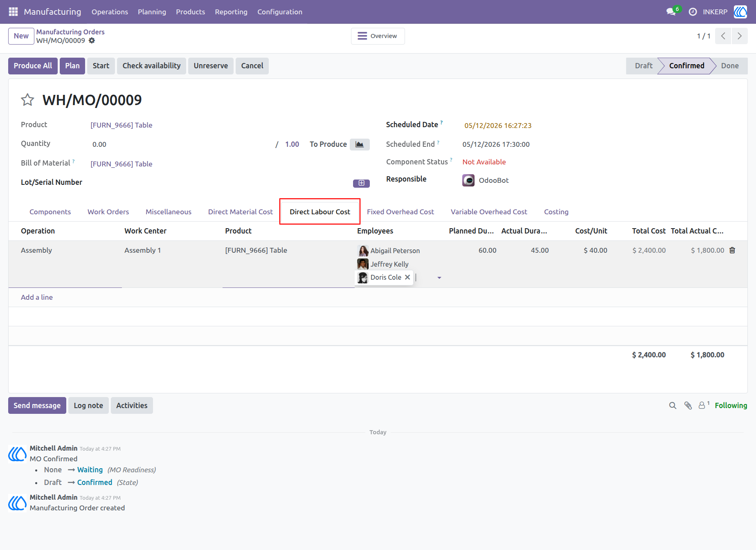
Task: Remove Doris Cole from employees
Action: (x=407, y=277)
